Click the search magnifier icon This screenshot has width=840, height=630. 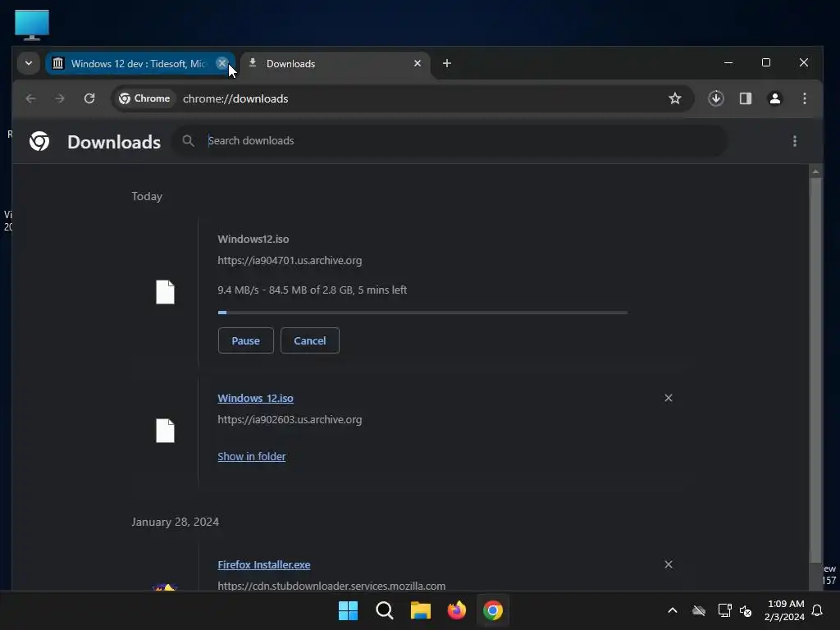pyautogui.click(x=188, y=141)
